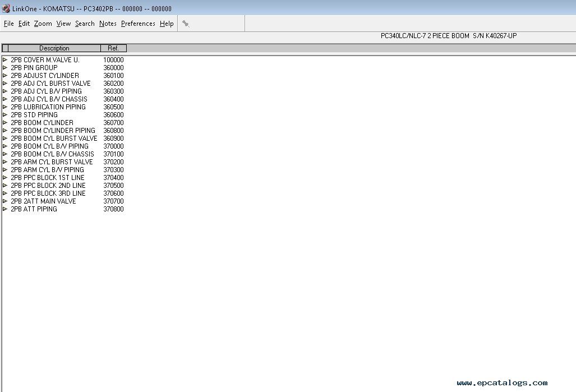Open the Help menu
The image size is (576, 392).
[167, 24]
